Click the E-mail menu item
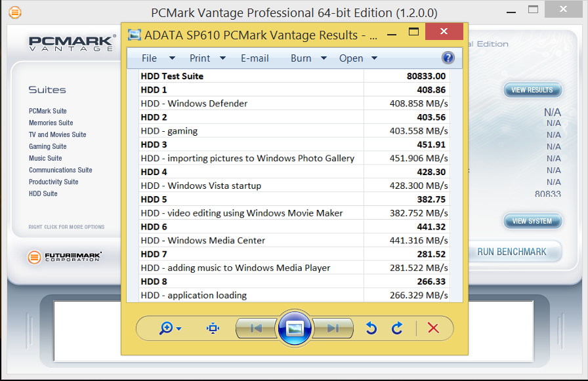This screenshot has width=588, height=381. coord(255,58)
